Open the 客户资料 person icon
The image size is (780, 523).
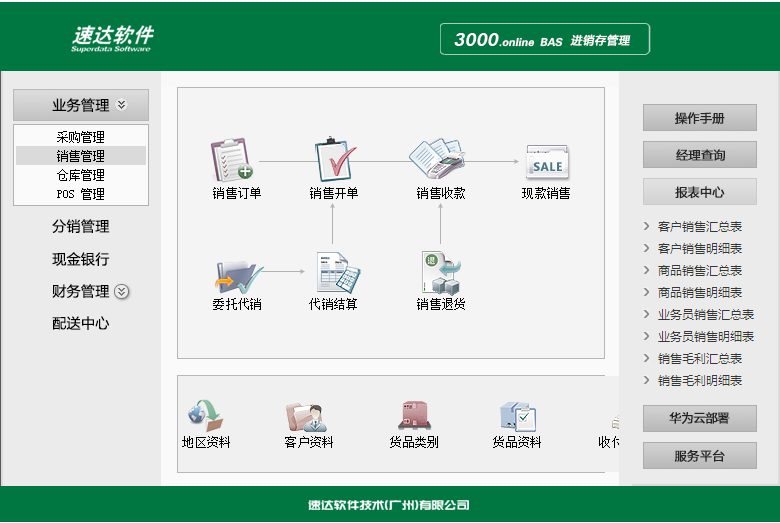pos(306,417)
